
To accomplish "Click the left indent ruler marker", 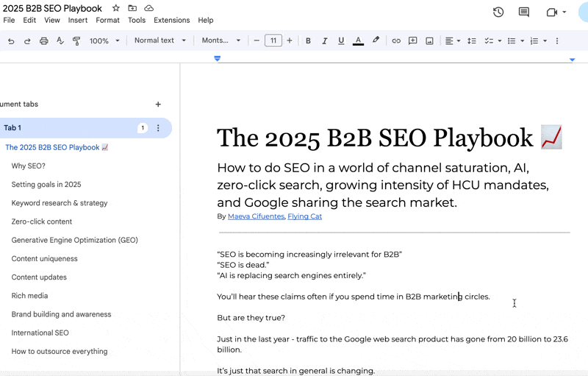I will (217, 59).
